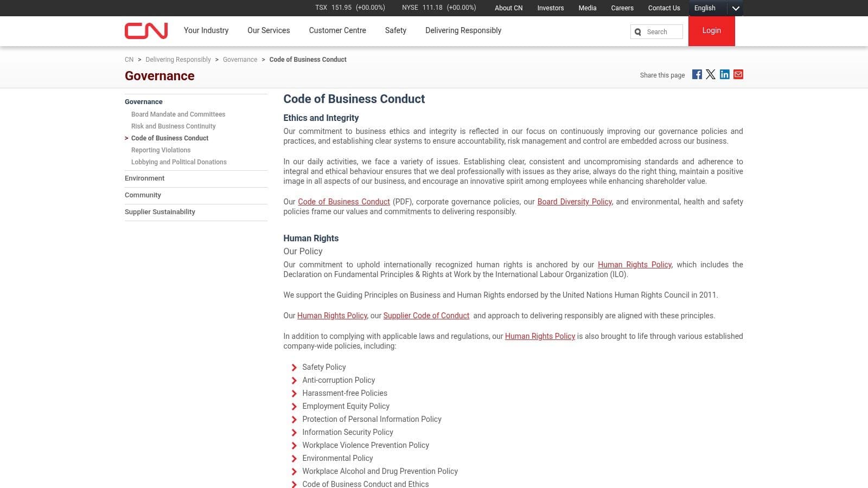Viewport: 868px width, 488px height.
Task: Share the page via email
Action: pos(738,74)
